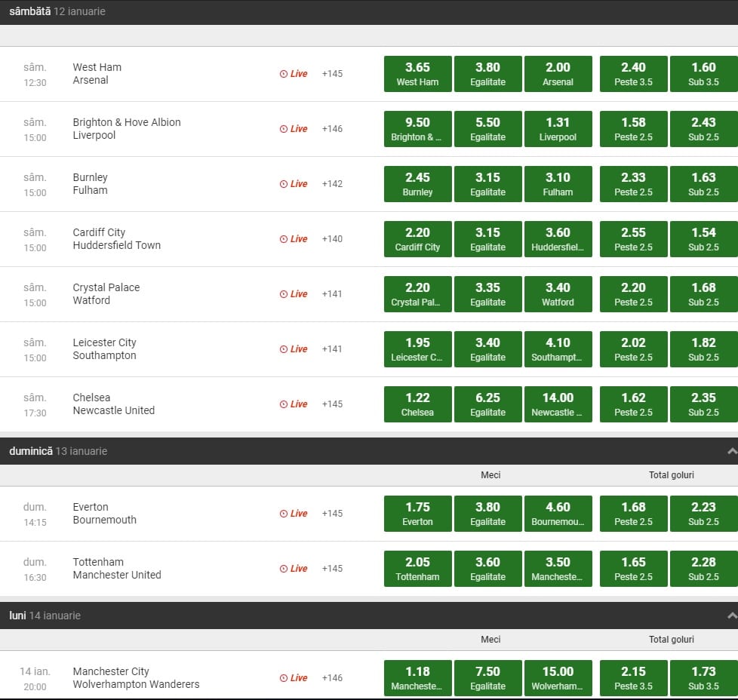This screenshot has height=700, width=738.
Task: Show +141 more markets for Crystal Palace match
Action: click(x=332, y=294)
